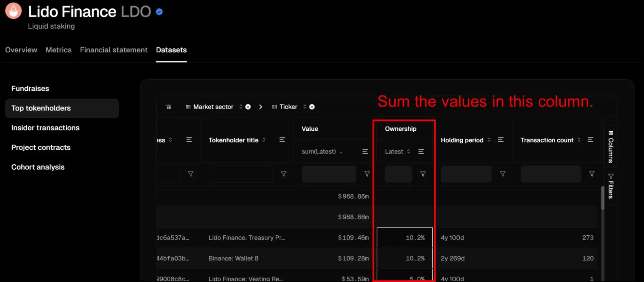Open the Metrics tab
The image size is (644, 282).
click(58, 50)
